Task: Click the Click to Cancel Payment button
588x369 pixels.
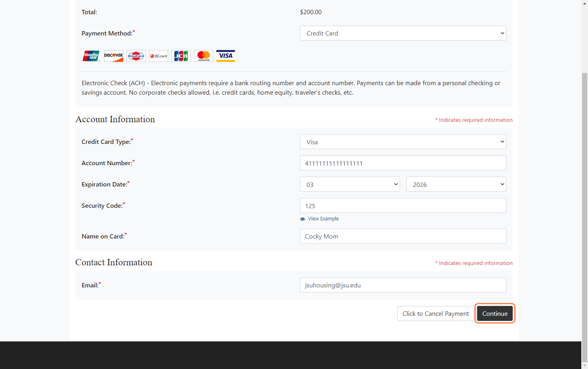Action: [435, 313]
